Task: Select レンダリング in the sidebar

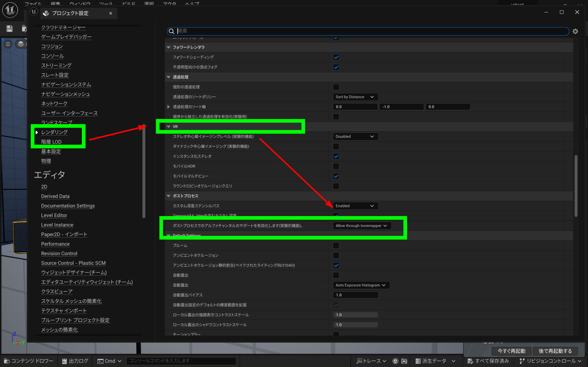Action: click(54, 132)
